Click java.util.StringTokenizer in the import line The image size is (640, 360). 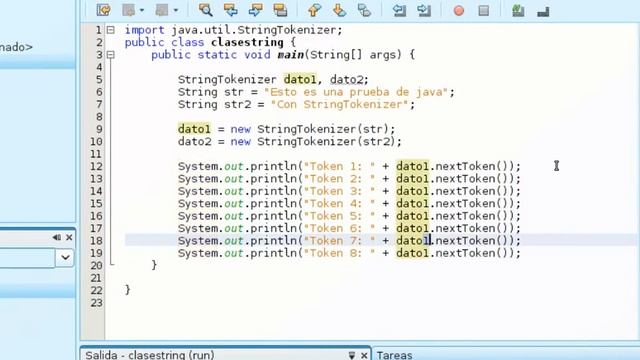pyautogui.click(x=253, y=30)
